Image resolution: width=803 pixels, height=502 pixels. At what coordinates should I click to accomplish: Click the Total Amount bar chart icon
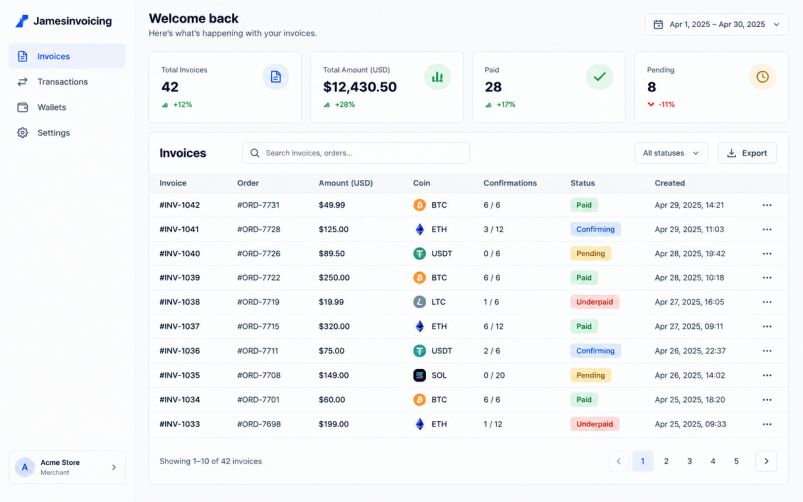pyautogui.click(x=437, y=77)
